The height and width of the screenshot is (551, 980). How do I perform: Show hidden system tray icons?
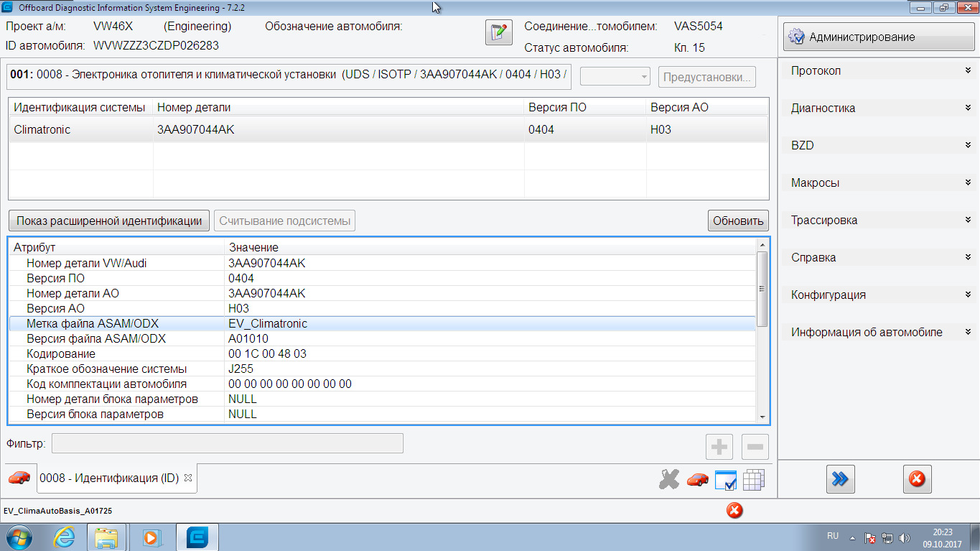click(852, 537)
